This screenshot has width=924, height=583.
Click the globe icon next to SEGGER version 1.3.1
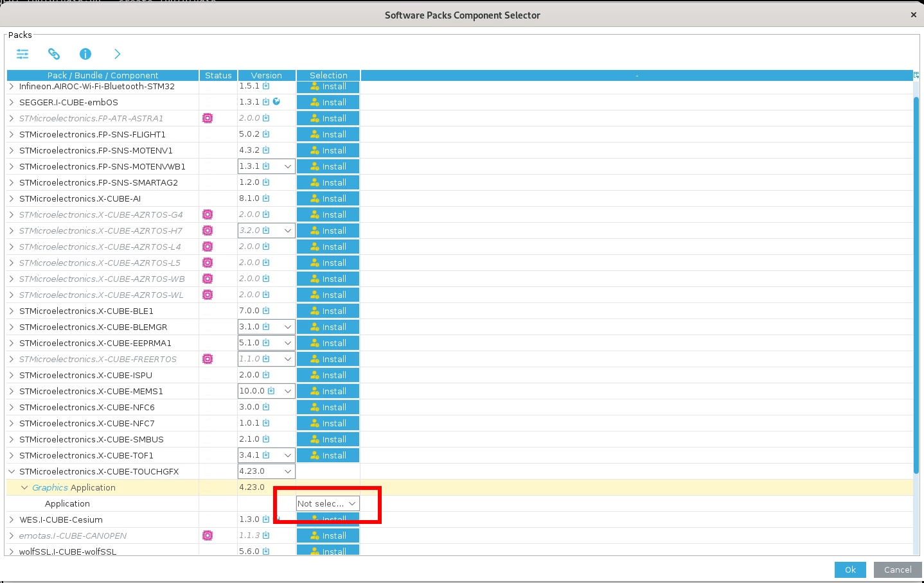coord(276,101)
